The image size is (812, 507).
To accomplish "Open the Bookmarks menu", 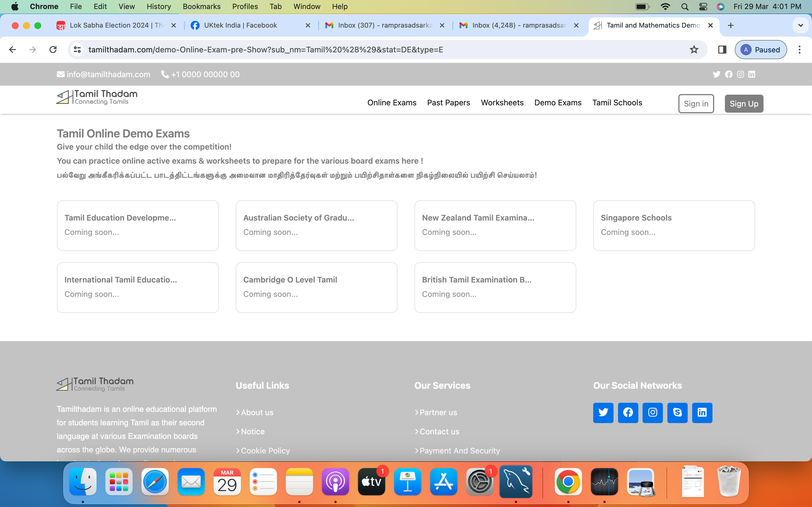I will 201,6.
